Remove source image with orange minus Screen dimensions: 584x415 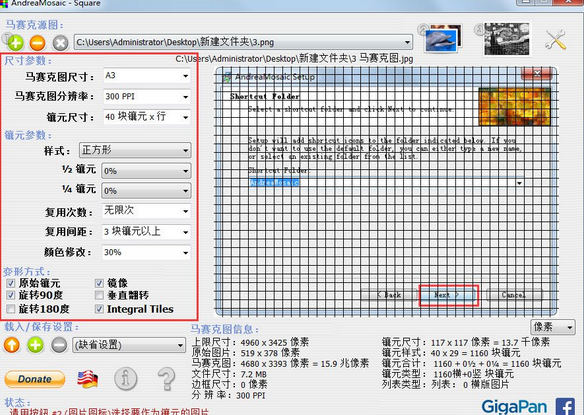click(x=38, y=43)
